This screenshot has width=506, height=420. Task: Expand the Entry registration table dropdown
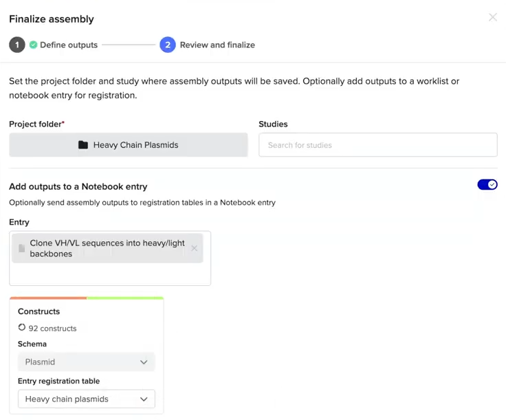pyautogui.click(x=86, y=399)
